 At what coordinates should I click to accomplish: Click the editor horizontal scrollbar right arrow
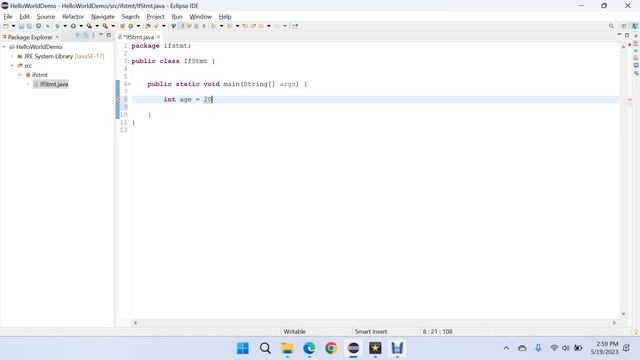[614, 322]
